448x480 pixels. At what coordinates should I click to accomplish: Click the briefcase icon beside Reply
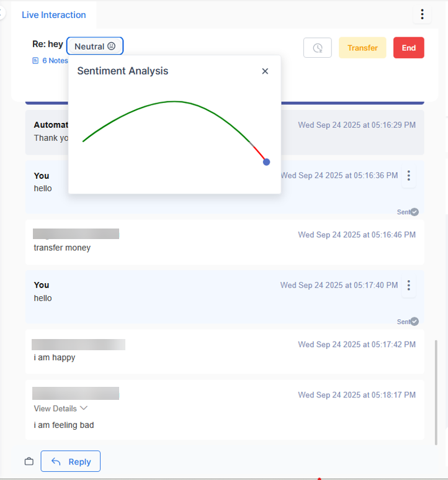click(29, 461)
